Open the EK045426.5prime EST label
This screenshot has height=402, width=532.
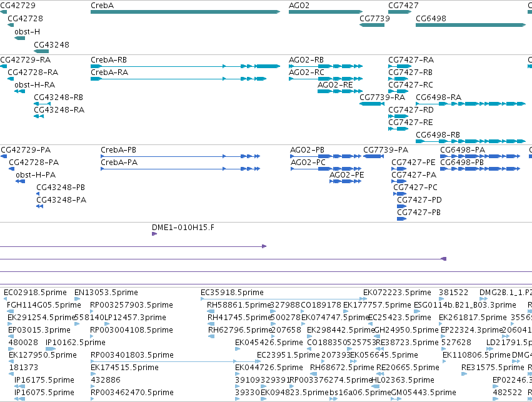coord(269,343)
